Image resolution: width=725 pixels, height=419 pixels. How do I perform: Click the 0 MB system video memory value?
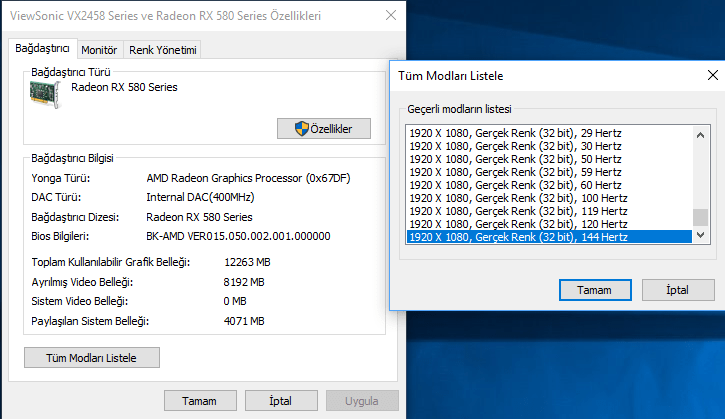click(x=235, y=301)
